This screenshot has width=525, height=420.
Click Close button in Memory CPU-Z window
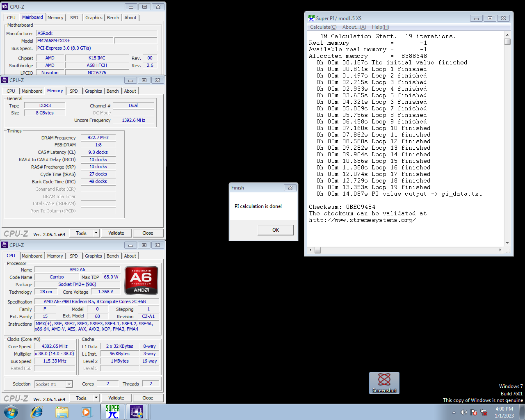[x=148, y=233]
